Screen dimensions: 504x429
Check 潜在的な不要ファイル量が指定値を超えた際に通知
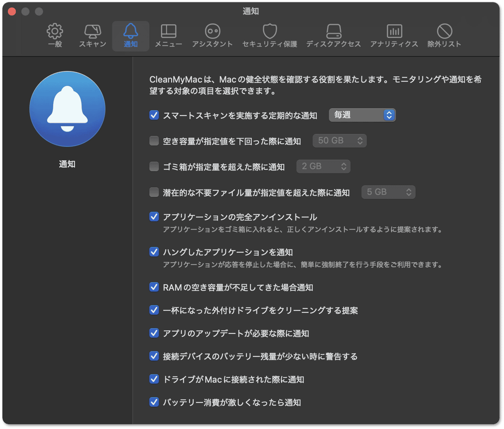point(154,192)
